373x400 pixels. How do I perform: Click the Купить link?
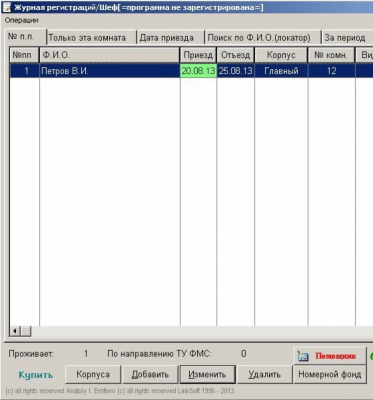click(36, 375)
